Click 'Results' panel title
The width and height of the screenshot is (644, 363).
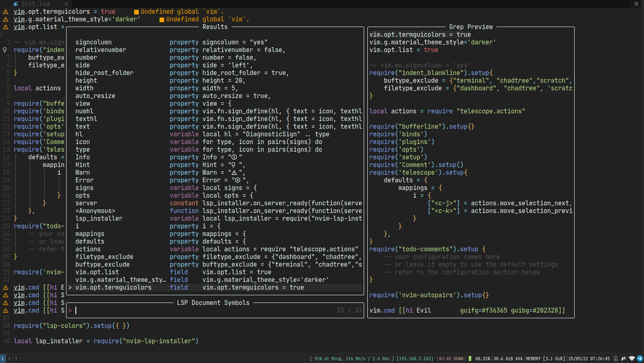click(x=215, y=27)
